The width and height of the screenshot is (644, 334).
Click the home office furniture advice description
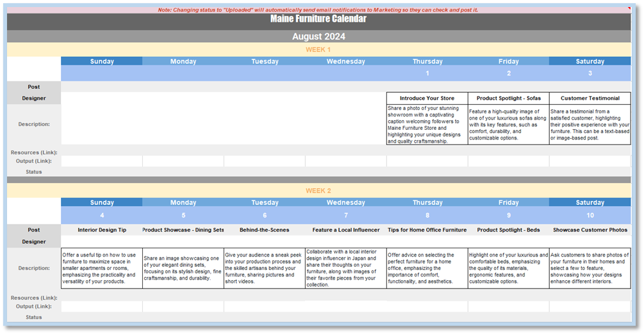[x=427, y=268]
